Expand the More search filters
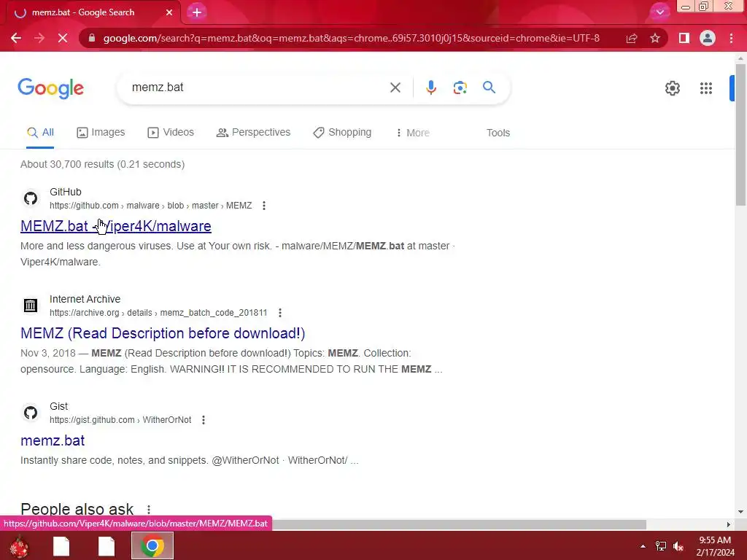Screen dimensions: 747x560 pyautogui.click(x=412, y=133)
